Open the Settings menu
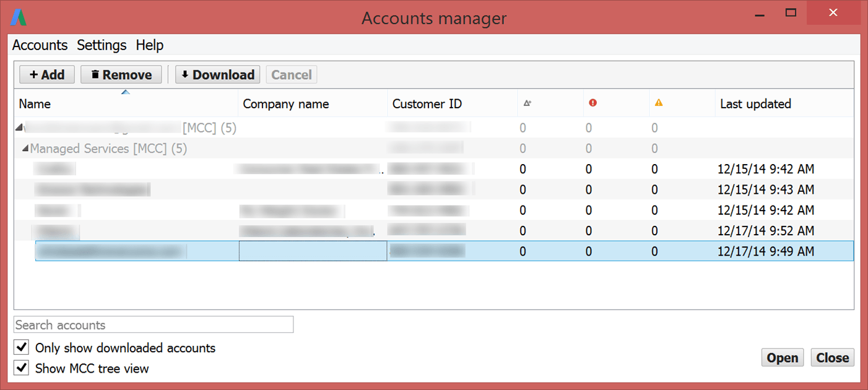 click(x=102, y=45)
